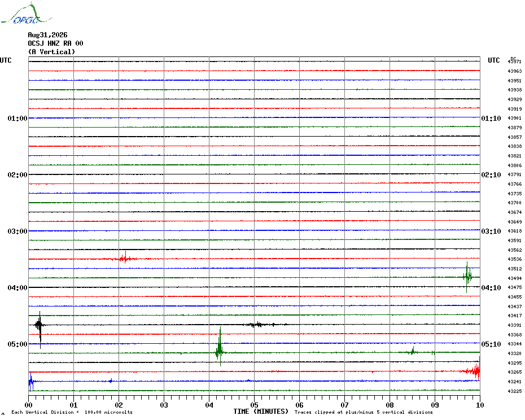Click the 04:10 time label
525x420 pixels.
(491, 288)
